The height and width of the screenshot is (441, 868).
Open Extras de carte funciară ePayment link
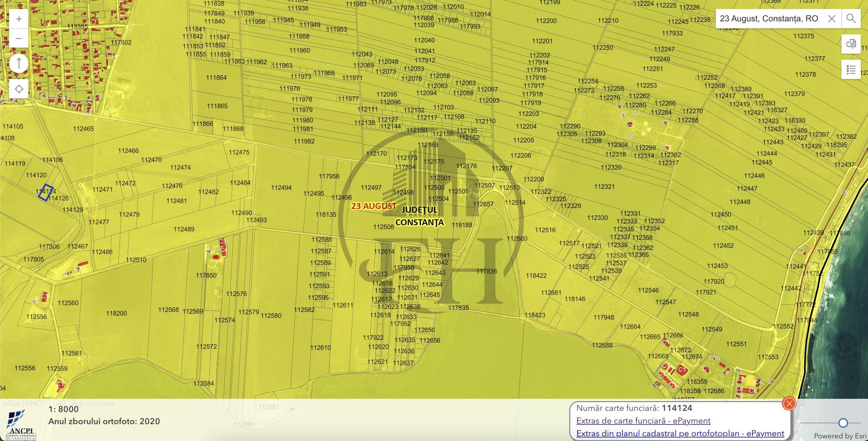click(x=643, y=421)
